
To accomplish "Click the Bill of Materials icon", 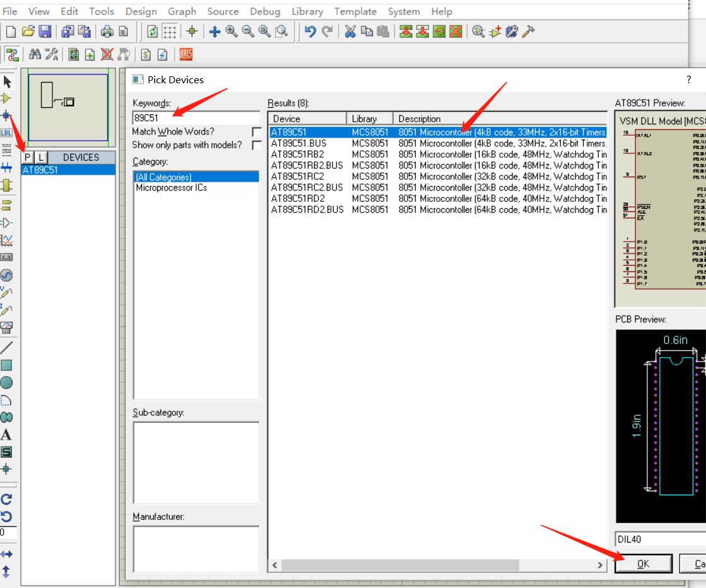I will pos(146,55).
